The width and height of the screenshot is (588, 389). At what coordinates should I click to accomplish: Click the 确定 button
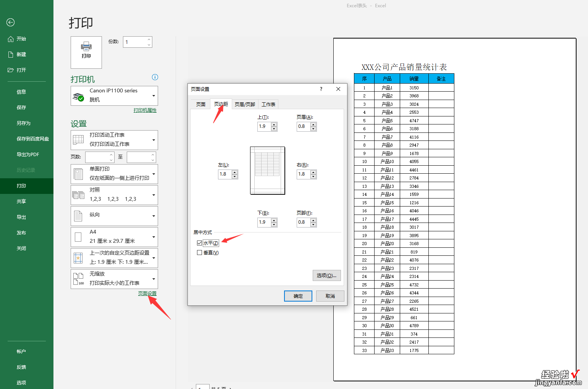(298, 296)
